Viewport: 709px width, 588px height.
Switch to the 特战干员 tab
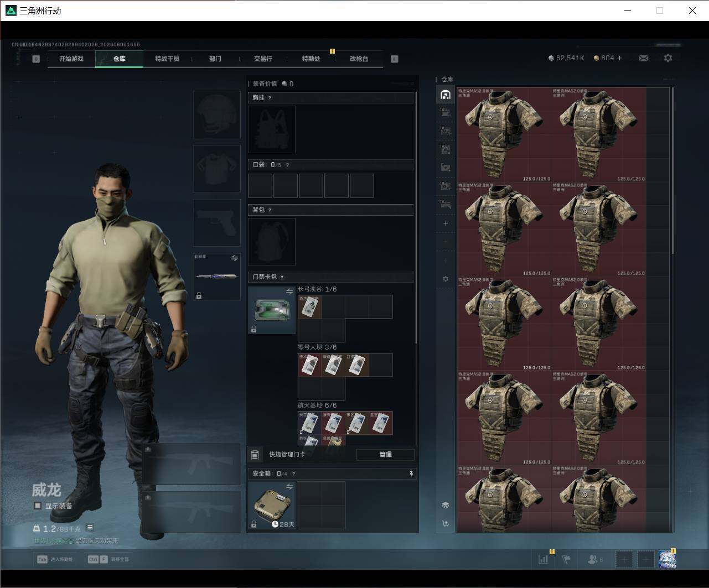(167, 59)
